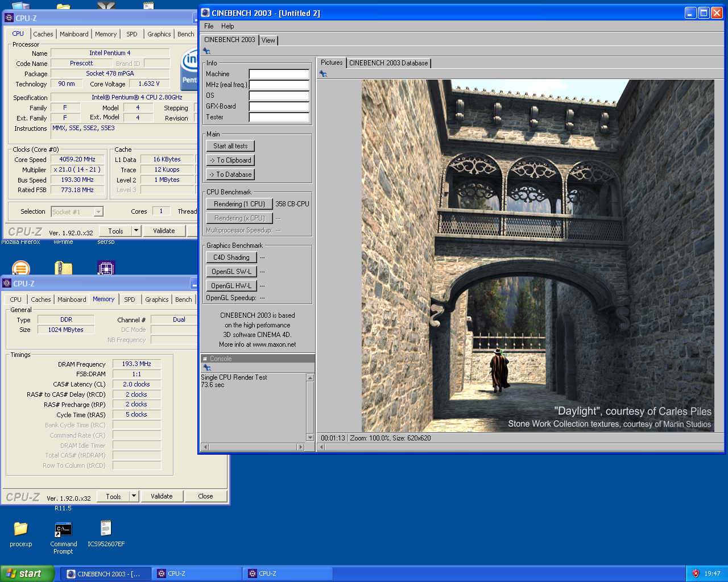728x582 pixels.
Task: Click the To Database button
Action: pyautogui.click(x=230, y=174)
